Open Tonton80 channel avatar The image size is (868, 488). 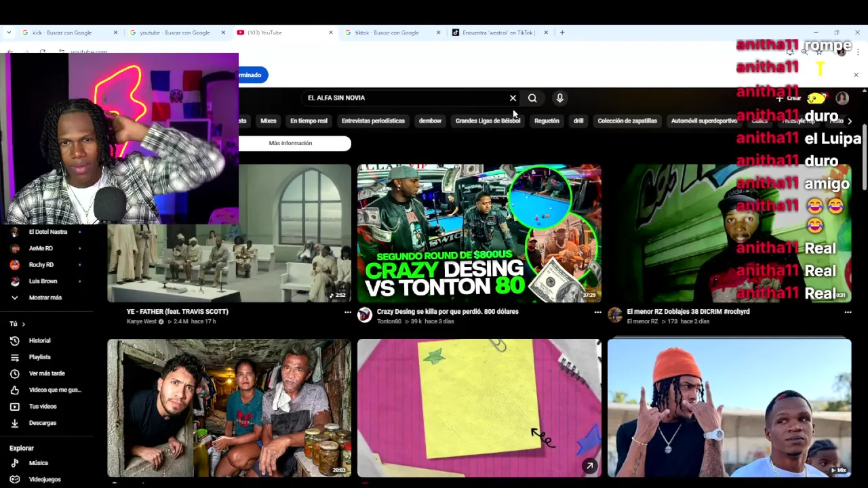pyautogui.click(x=365, y=314)
